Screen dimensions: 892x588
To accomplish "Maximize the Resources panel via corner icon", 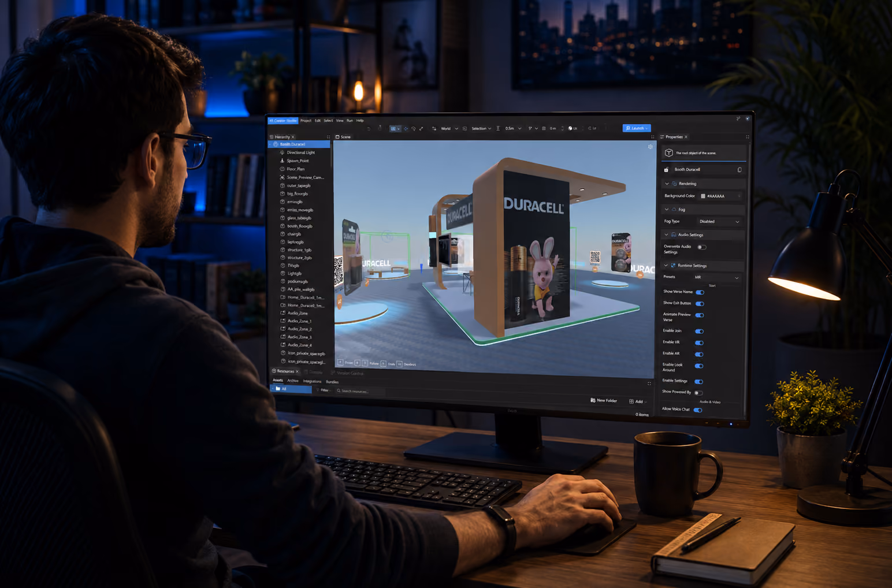I will tap(649, 384).
